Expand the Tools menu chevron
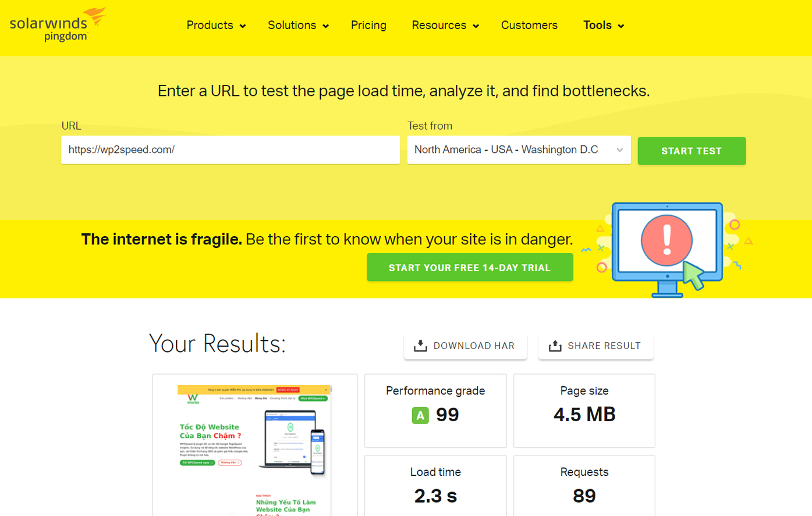 coord(621,26)
